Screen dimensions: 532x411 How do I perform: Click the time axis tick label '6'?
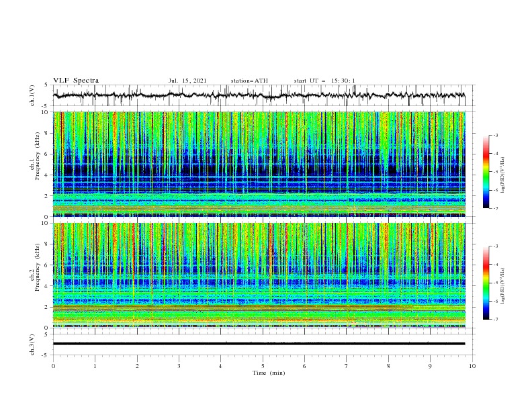pos(304,366)
